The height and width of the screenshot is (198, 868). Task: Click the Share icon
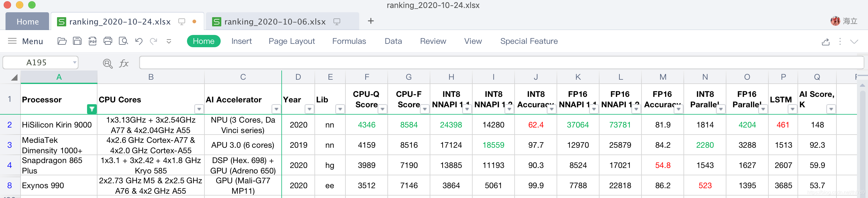(x=825, y=42)
